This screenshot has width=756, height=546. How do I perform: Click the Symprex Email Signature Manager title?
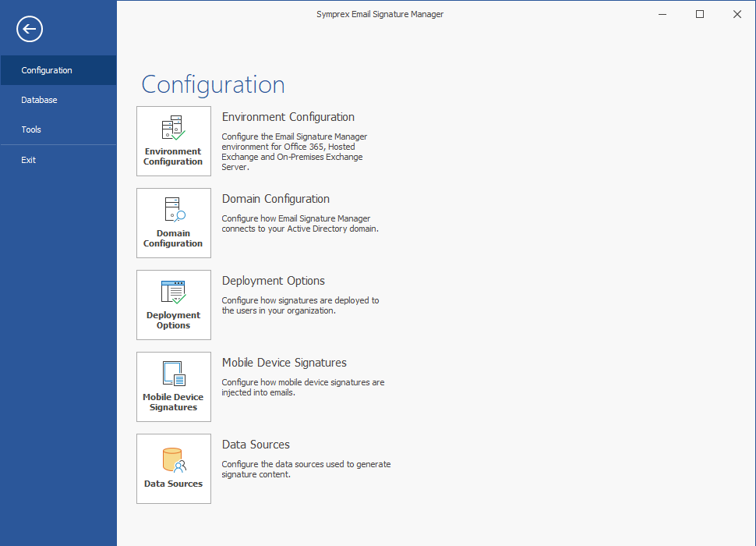point(380,15)
